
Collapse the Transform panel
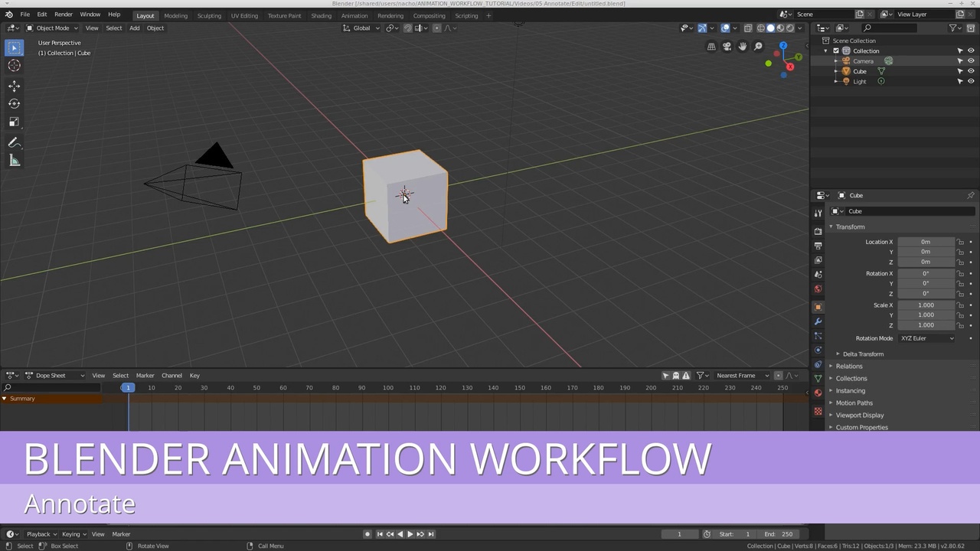pos(850,227)
